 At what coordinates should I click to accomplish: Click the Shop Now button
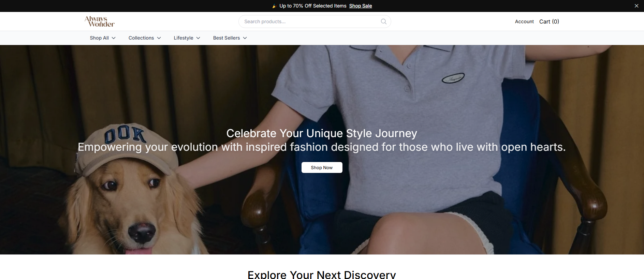click(x=322, y=167)
